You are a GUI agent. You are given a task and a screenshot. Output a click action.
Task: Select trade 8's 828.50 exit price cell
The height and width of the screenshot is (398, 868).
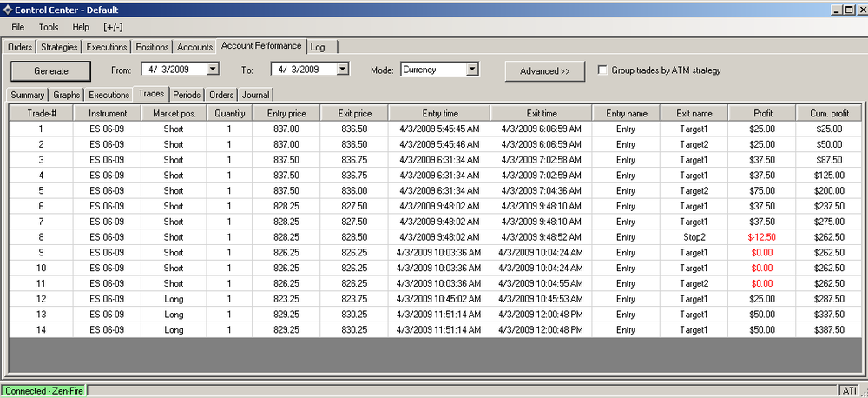[x=354, y=237]
